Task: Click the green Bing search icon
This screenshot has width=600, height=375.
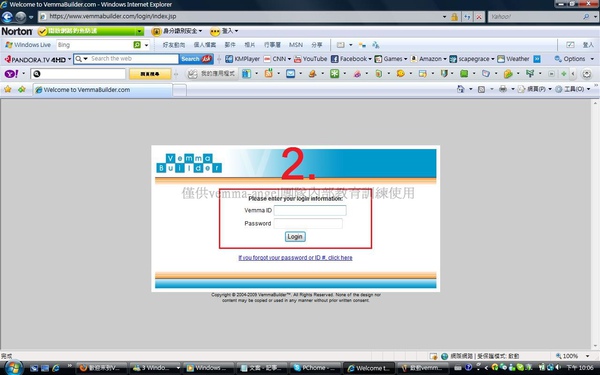Action: (137, 45)
